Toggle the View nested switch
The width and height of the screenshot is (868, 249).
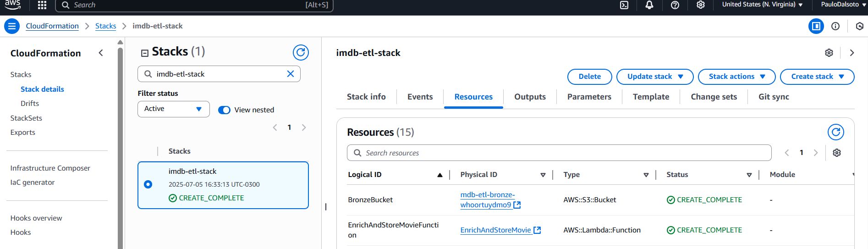[224, 110]
